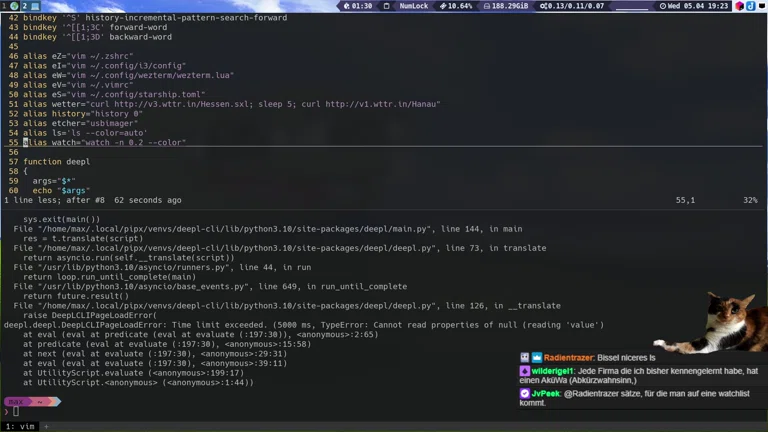Switch to workspace 1 in the top bar
This screenshot has height=432, width=768.
click(4, 5)
